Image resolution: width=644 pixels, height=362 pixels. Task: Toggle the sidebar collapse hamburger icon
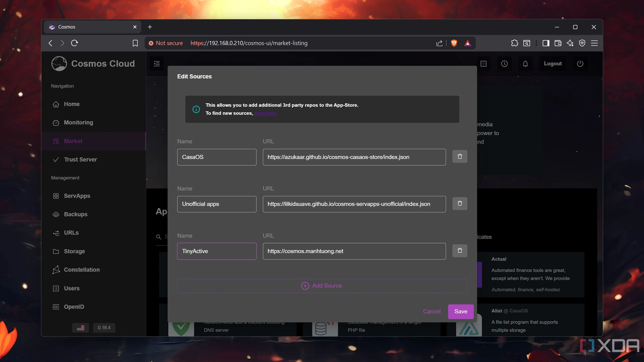[157, 64]
